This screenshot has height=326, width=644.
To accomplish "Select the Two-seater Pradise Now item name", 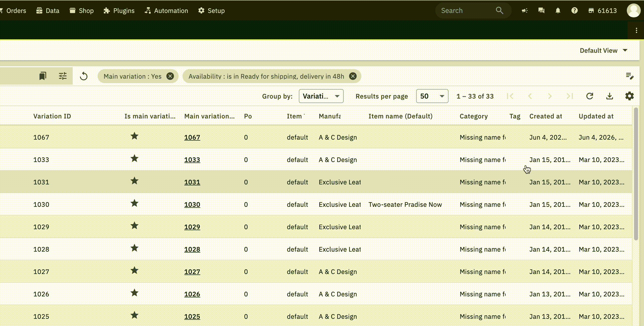I will 405,205.
